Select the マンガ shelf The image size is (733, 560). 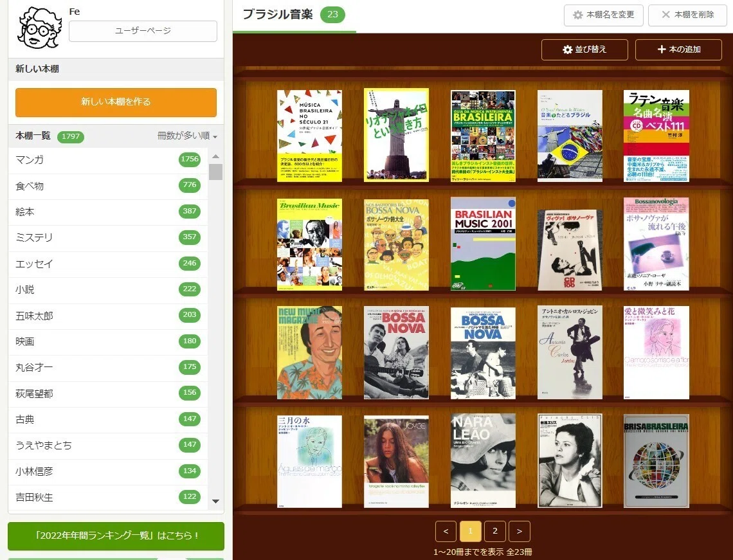click(108, 159)
